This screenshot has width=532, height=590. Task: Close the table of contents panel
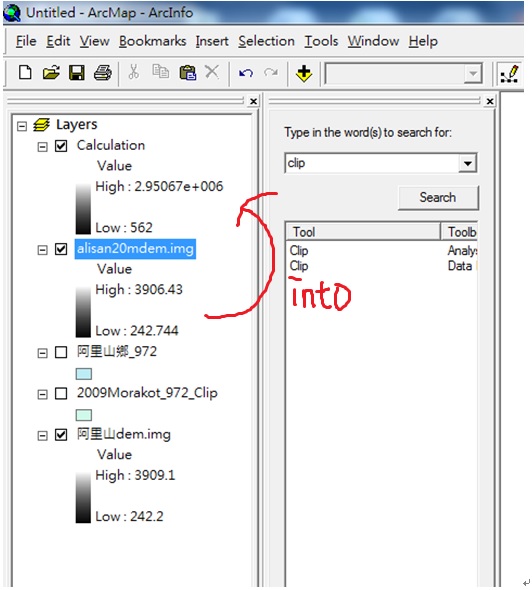(254, 101)
